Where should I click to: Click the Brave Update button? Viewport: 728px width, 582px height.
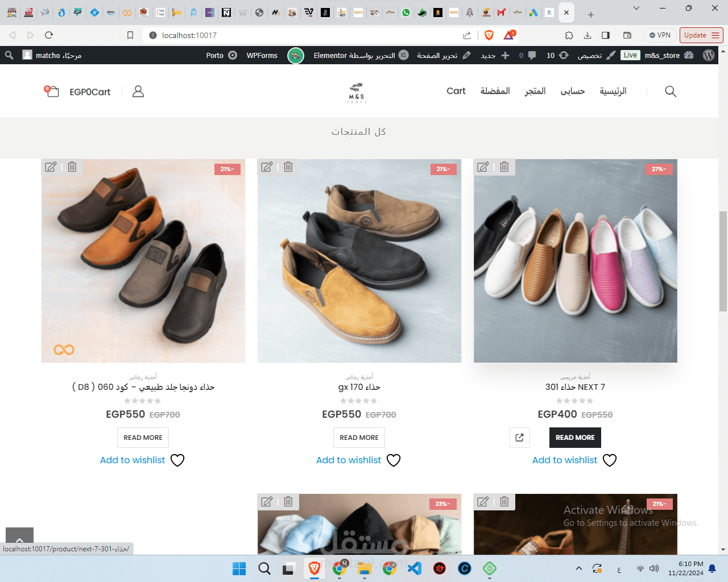click(x=701, y=35)
